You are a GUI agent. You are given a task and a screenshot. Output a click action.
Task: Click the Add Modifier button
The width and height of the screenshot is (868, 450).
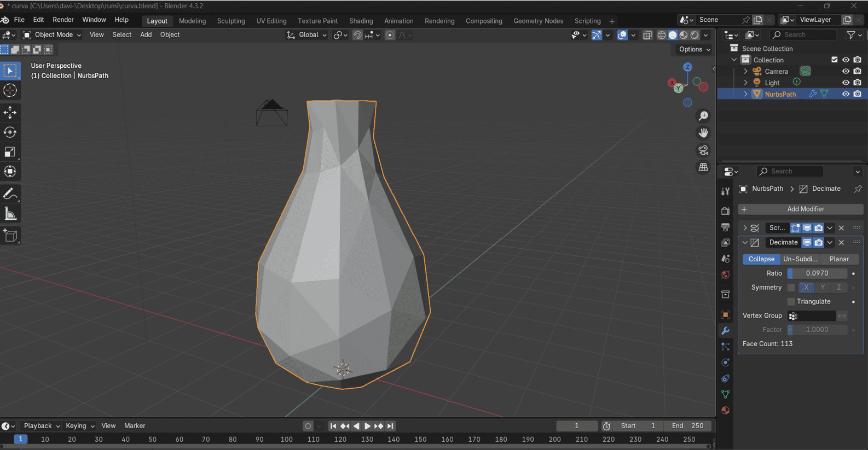click(x=801, y=209)
